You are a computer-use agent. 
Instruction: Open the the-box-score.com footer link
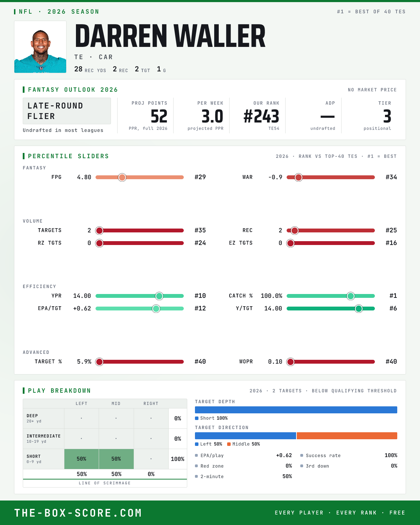[78, 513]
